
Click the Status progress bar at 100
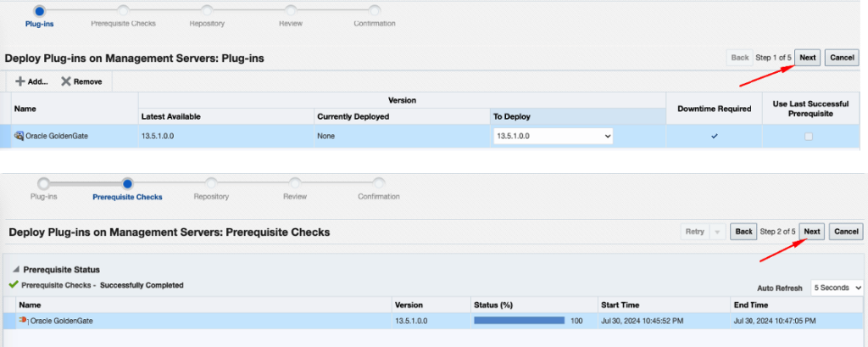coord(520,321)
